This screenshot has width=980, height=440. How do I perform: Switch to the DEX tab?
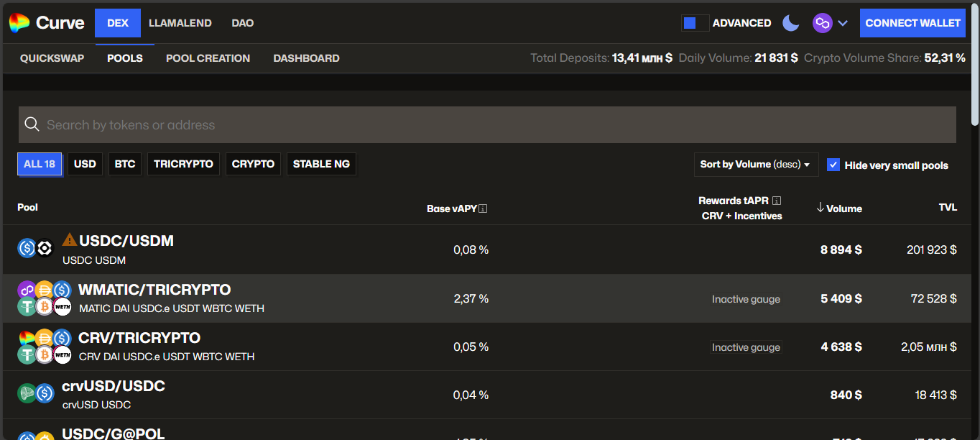coord(118,23)
